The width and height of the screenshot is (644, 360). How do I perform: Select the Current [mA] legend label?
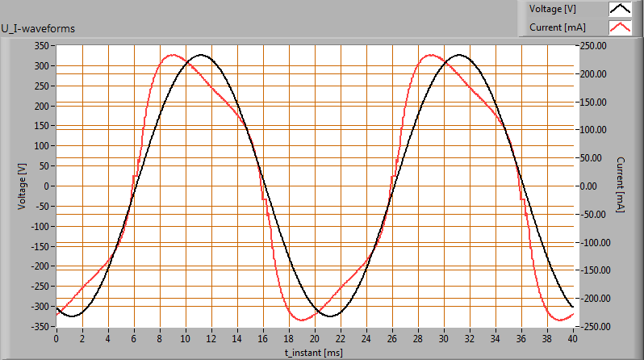tap(557, 27)
